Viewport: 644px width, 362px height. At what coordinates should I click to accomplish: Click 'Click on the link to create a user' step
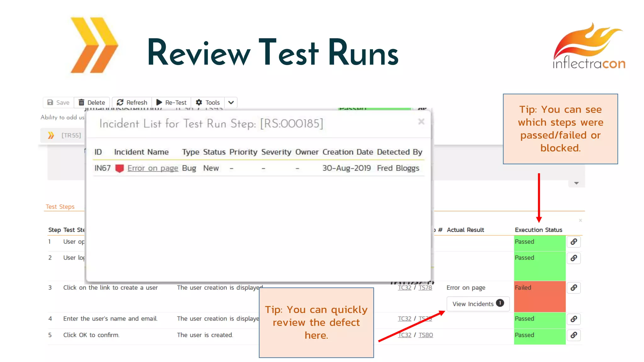pyautogui.click(x=110, y=288)
